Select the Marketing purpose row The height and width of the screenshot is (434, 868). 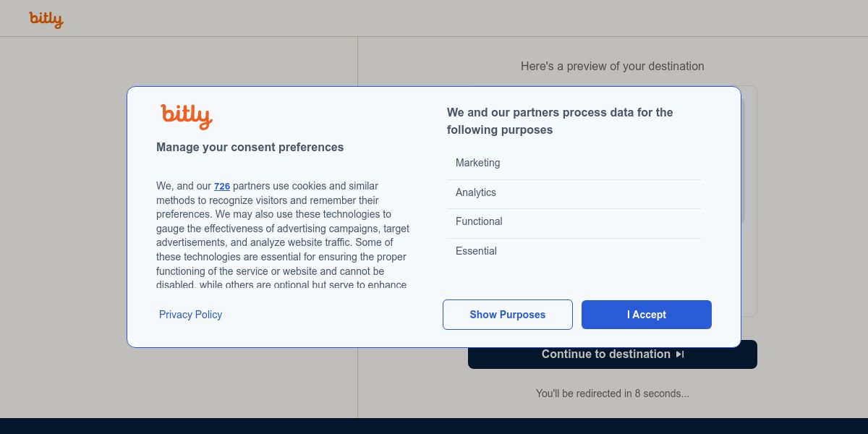click(x=574, y=163)
